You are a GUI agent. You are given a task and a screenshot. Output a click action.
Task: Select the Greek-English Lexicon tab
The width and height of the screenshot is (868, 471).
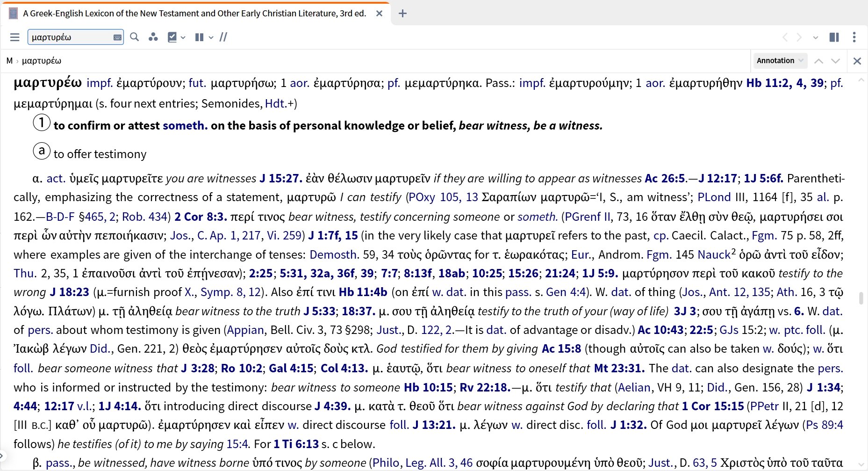click(x=194, y=13)
